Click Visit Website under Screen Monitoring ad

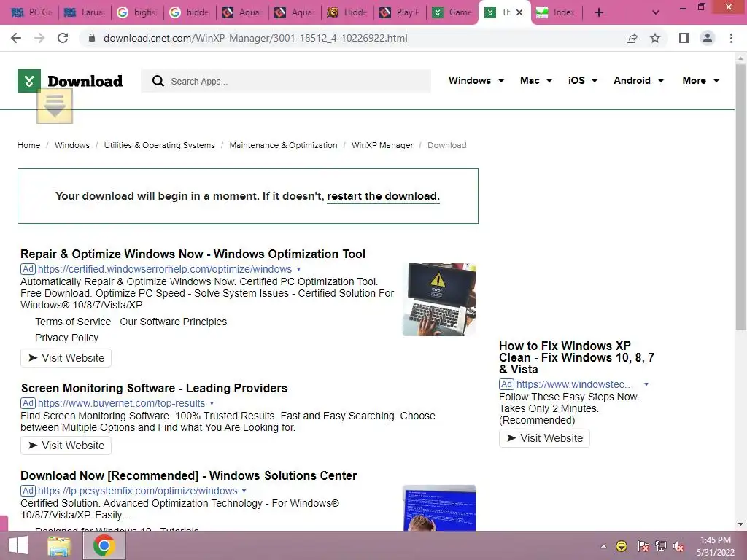pos(66,446)
